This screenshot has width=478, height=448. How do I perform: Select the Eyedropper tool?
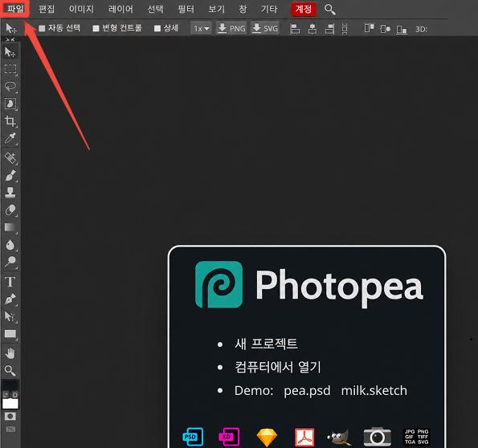click(x=10, y=138)
